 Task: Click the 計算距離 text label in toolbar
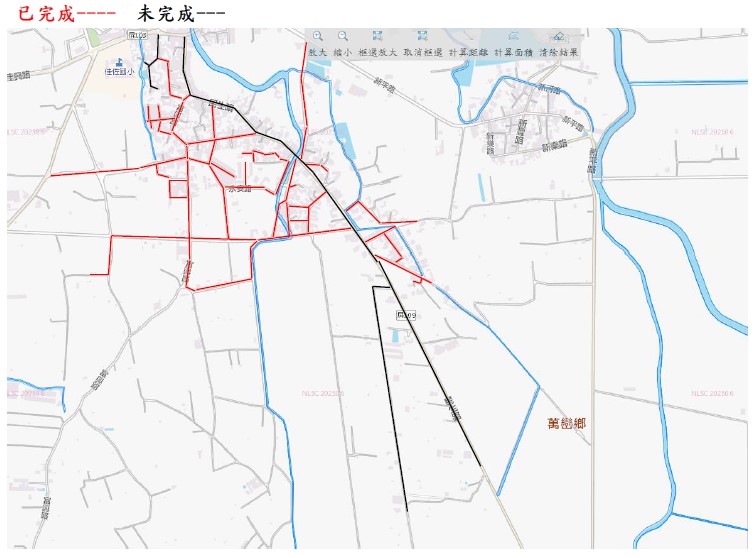pos(468,50)
